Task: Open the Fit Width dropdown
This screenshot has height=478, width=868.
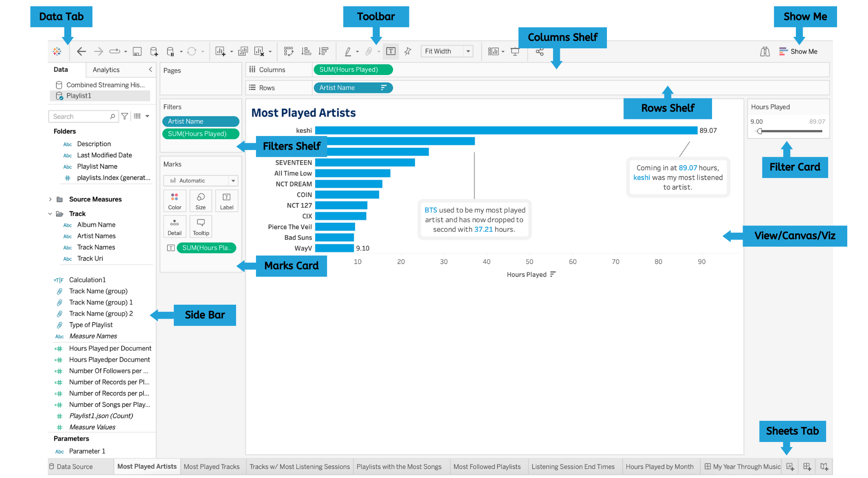Action: pyautogui.click(x=469, y=51)
